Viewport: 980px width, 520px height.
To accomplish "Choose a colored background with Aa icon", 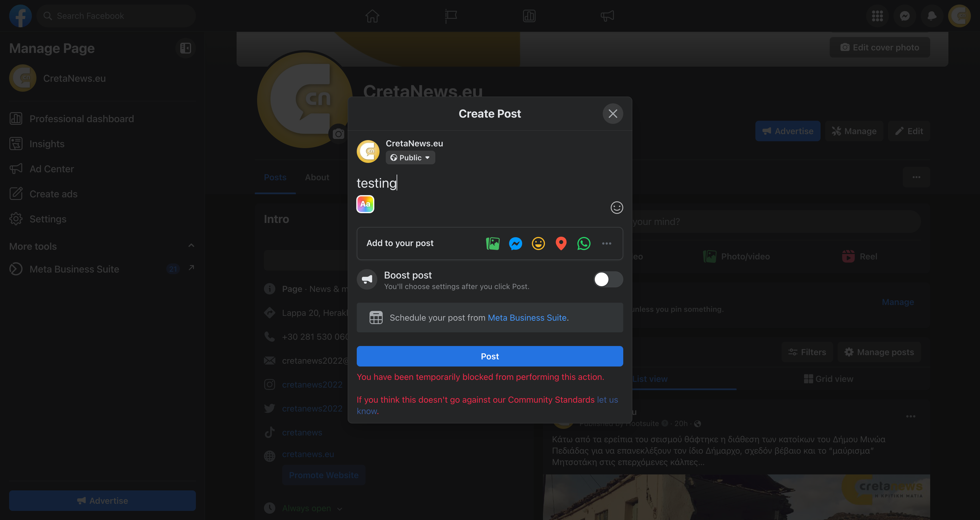I will click(365, 204).
